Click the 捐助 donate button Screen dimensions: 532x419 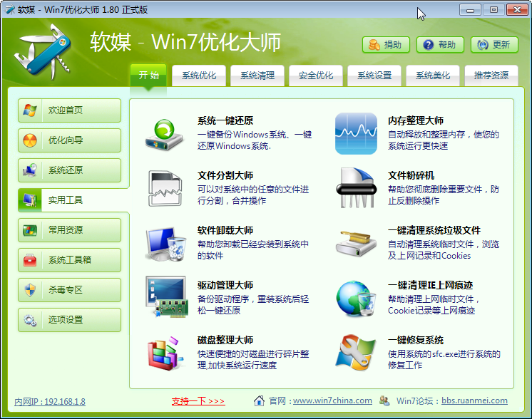coord(386,45)
